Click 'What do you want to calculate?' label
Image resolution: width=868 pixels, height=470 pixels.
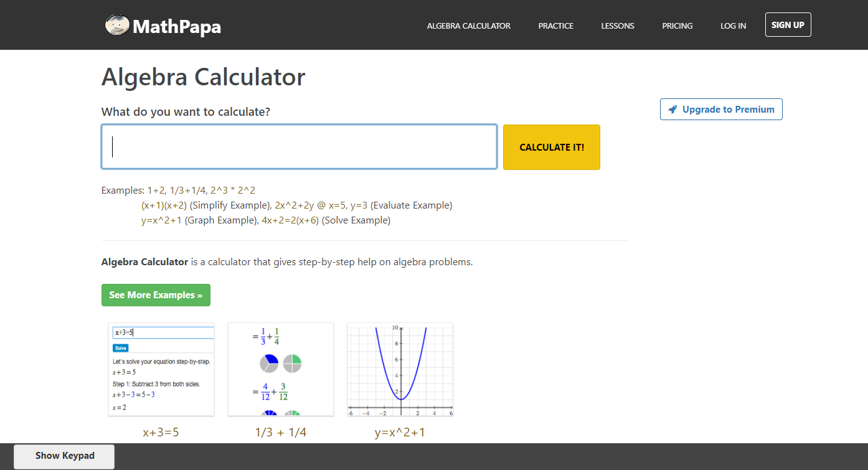click(x=186, y=112)
